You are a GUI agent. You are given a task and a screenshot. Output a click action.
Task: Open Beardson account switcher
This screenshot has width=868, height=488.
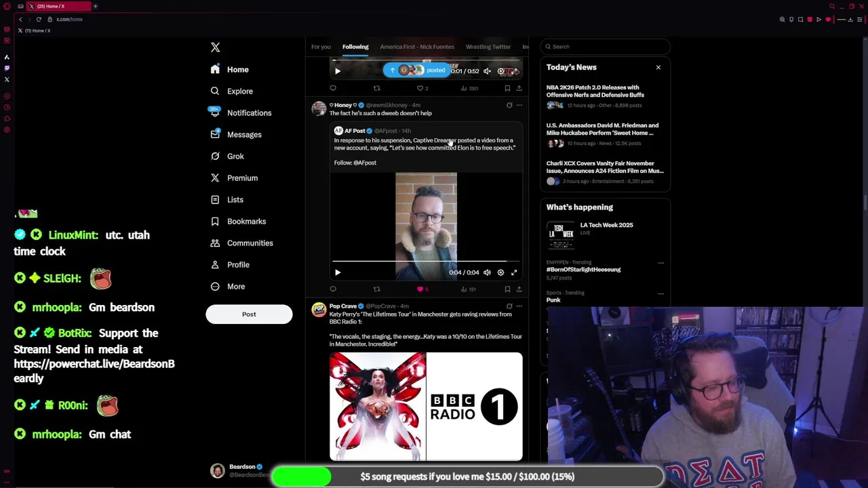[x=239, y=470]
